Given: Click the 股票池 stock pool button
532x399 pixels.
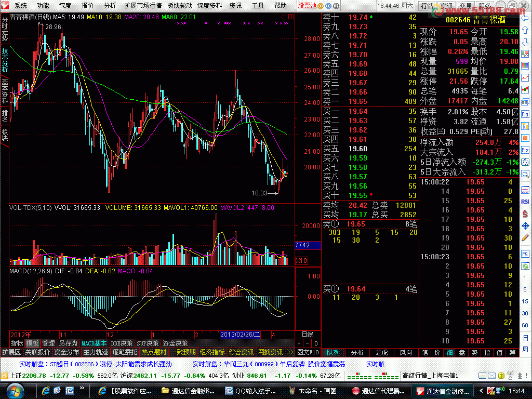Looking at the screenshot, I should click(x=307, y=5).
